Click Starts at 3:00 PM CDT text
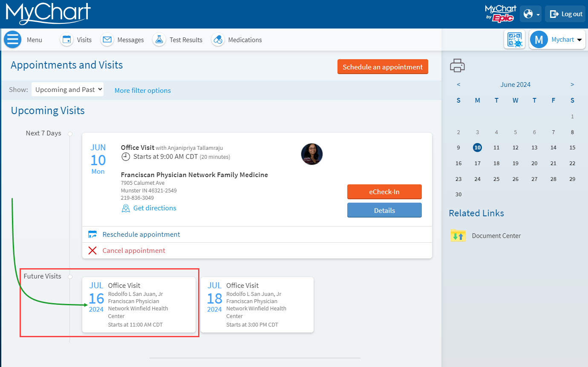Image resolution: width=588 pixels, height=367 pixels. tap(252, 324)
